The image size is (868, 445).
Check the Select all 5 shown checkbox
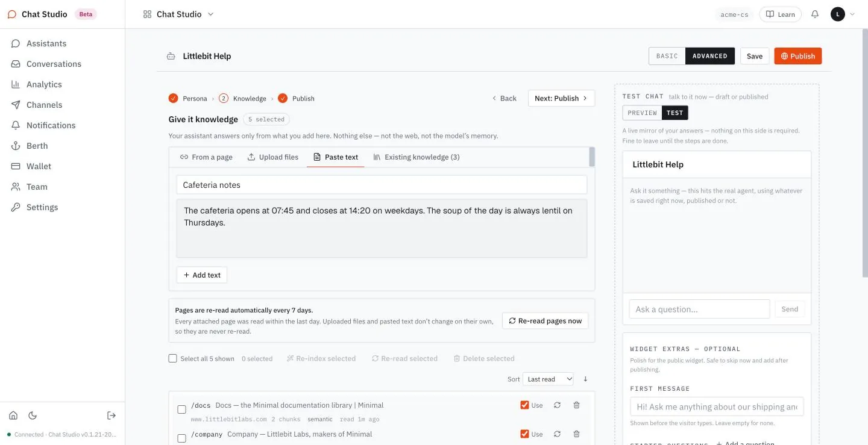coord(173,358)
